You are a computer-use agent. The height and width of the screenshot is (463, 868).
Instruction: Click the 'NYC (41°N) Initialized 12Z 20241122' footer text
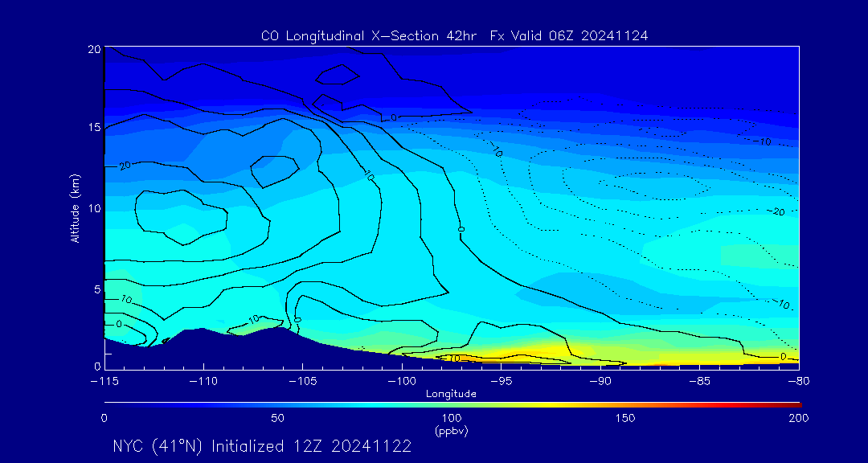262,446
